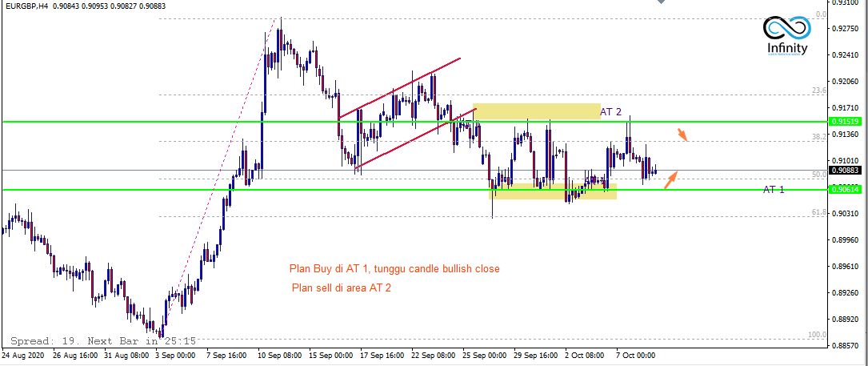Select the OHLC values beside the symbol title
The width and height of the screenshot is (868, 366).
pos(109,6)
